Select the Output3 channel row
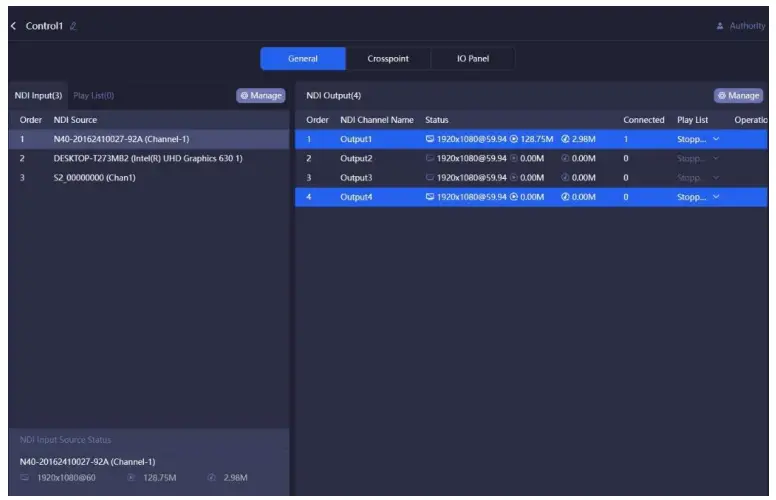The width and height of the screenshot is (776, 500). [x=531, y=178]
